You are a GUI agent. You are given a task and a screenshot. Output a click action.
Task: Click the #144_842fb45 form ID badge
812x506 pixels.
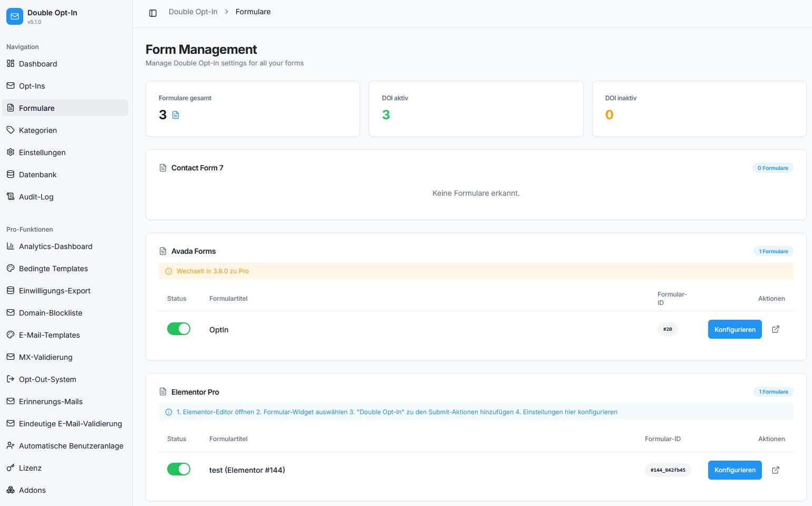[x=668, y=470]
